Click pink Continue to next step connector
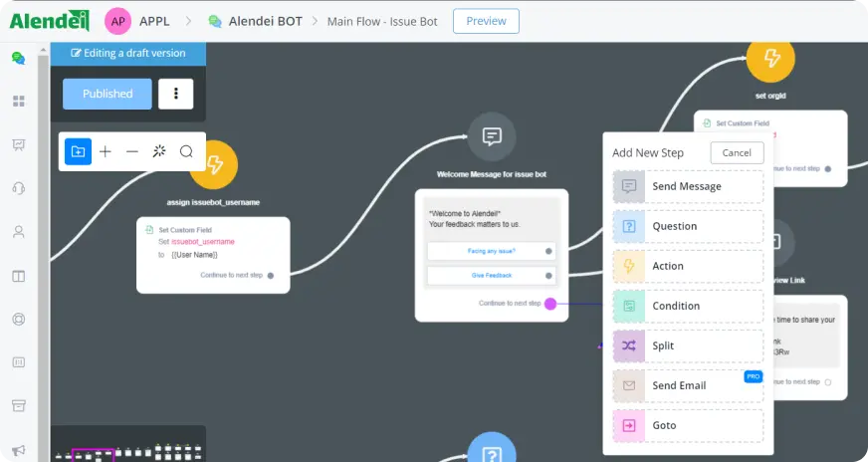Image resolution: width=868 pixels, height=462 pixels. point(550,304)
